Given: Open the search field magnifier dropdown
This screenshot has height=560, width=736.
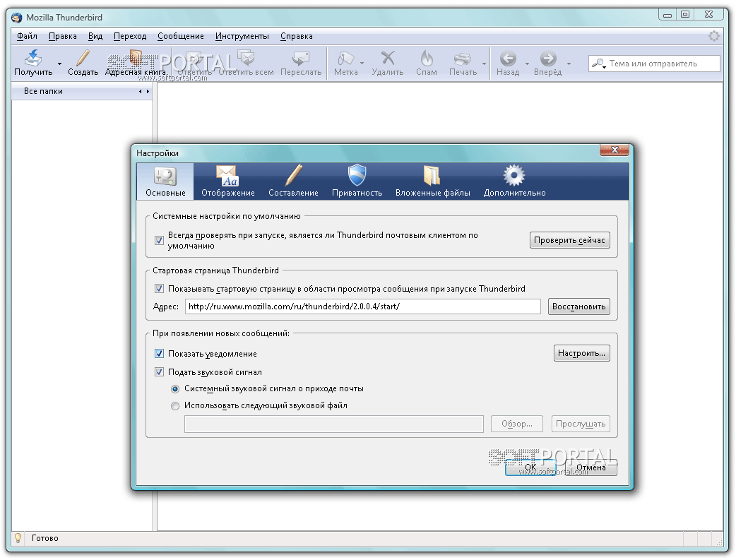Looking at the screenshot, I should pos(599,64).
